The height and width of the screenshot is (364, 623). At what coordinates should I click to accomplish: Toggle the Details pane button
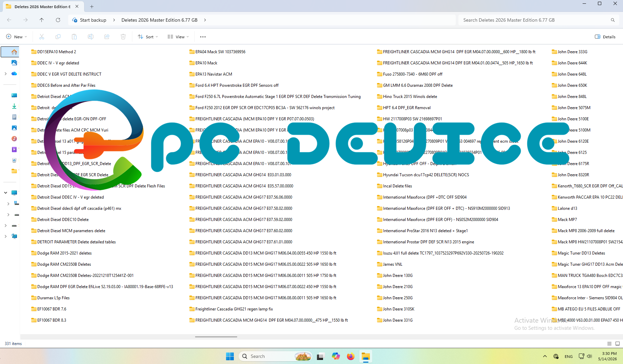(605, 37)
